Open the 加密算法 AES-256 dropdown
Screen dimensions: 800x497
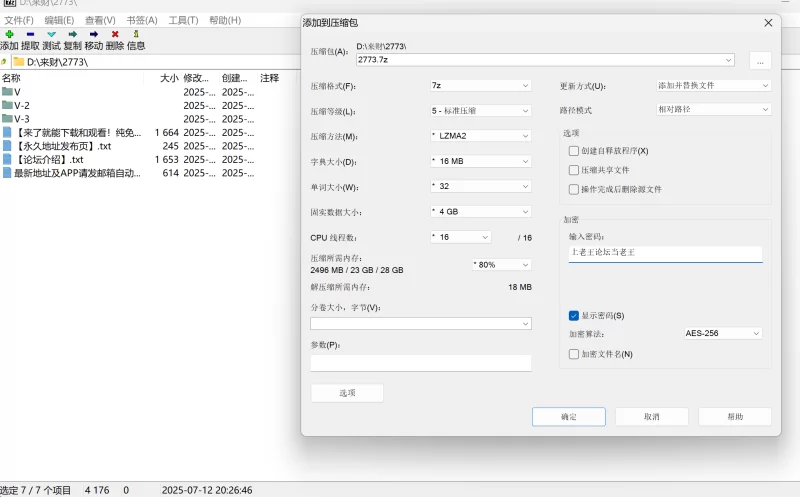coord(723,333)
